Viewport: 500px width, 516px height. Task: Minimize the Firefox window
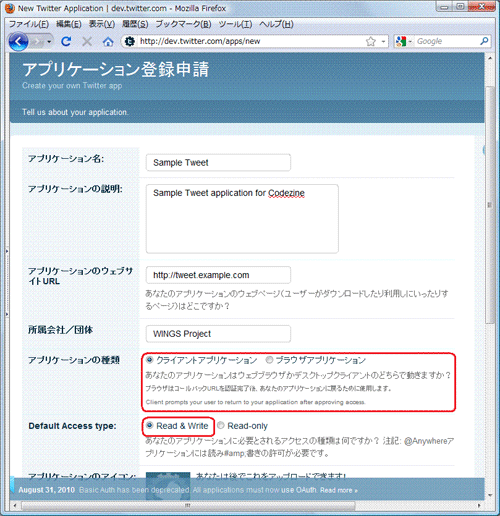pyautogui.click(x=445, y=7)
